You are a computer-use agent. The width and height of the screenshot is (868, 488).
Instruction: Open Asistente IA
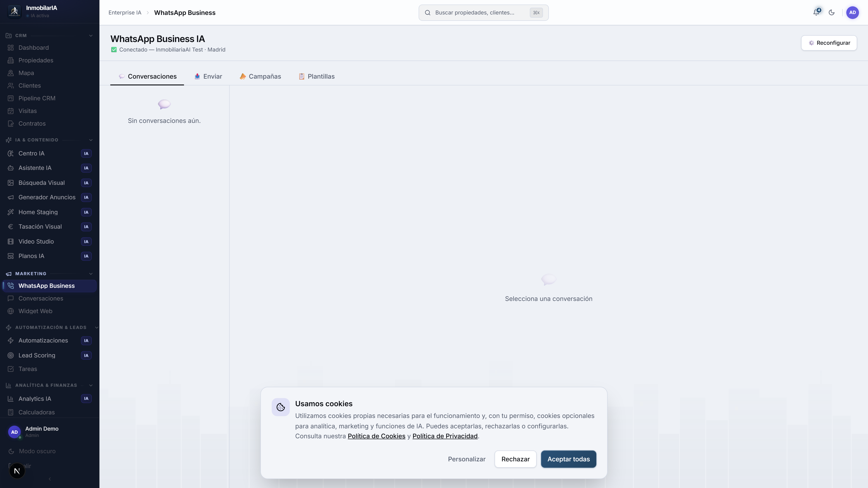coord(50,168)
